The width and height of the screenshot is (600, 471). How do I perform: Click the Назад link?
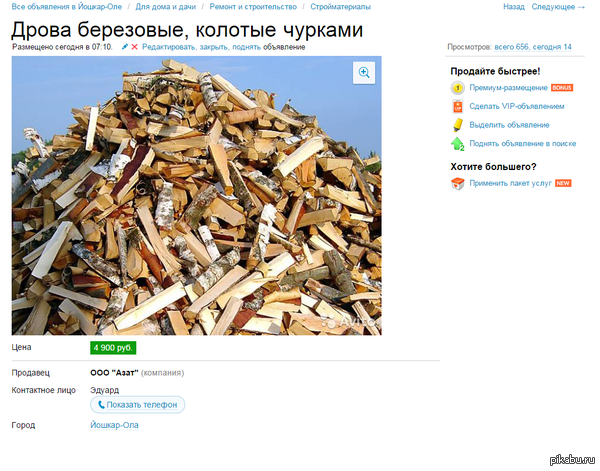point(514,7)
